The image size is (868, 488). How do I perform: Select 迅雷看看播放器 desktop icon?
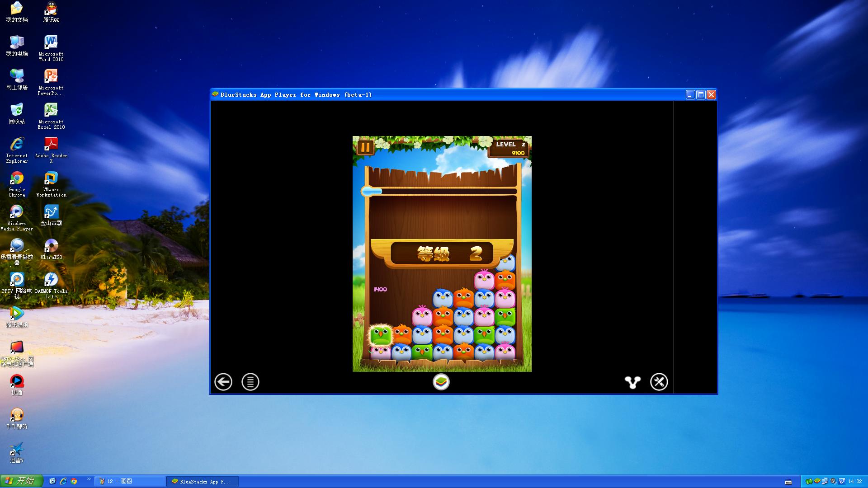tap(17, 251)
